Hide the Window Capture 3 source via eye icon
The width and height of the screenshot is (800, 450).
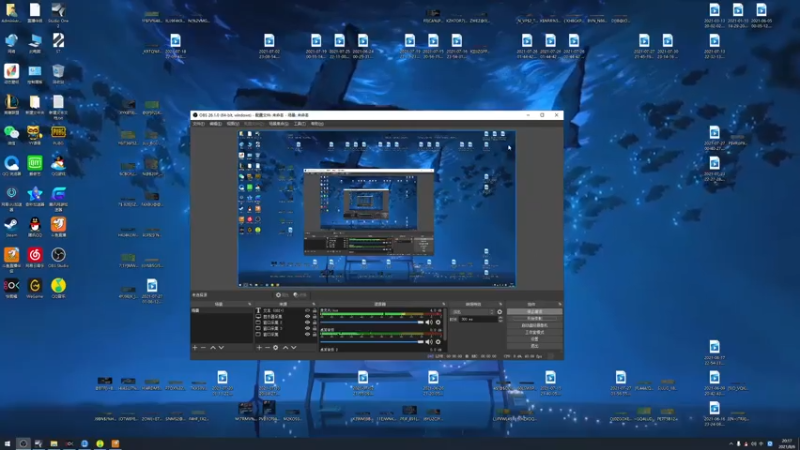pos(307,328)
